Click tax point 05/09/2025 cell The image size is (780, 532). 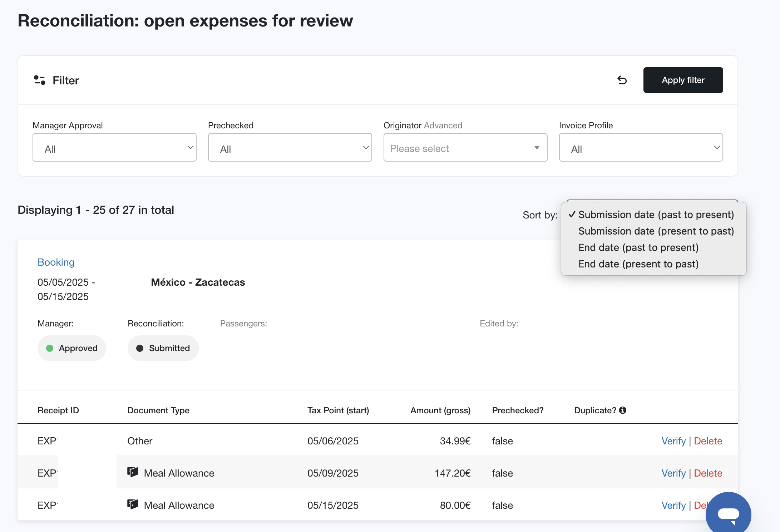[333, 473]
